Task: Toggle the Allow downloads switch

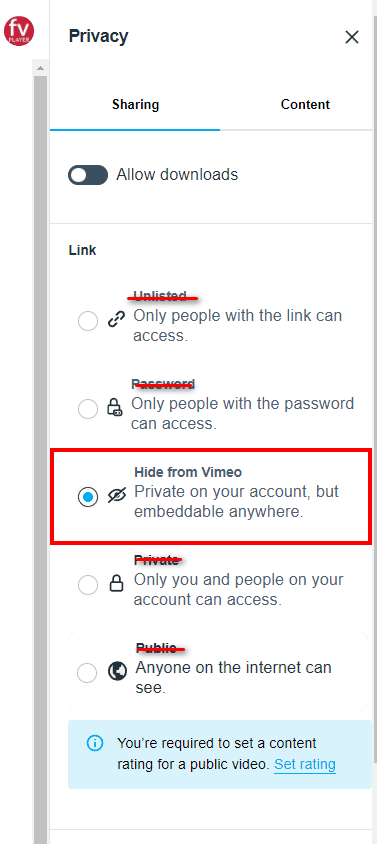Action: [x=88, y=175]
